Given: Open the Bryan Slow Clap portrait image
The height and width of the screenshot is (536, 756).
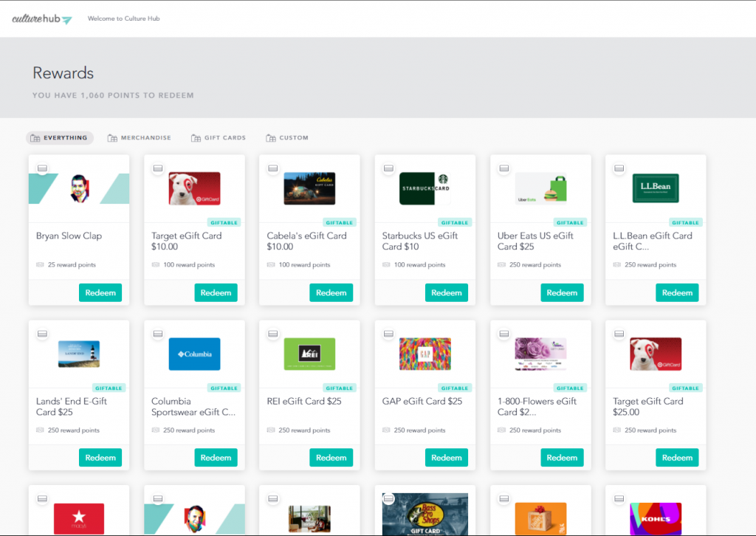Looking at the screenshot, I should [x=80, y=188].
